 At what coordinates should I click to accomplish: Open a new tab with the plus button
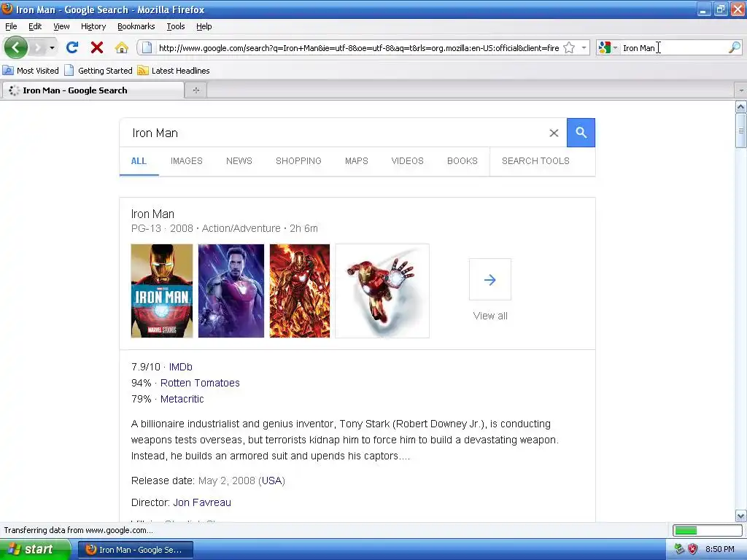[x=196, y=90]
